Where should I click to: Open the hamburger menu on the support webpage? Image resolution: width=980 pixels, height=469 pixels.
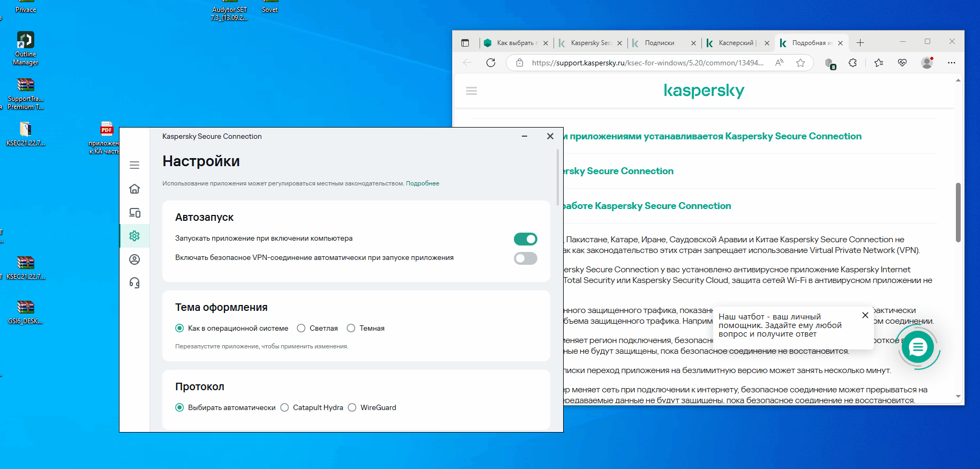click(472, 91)
